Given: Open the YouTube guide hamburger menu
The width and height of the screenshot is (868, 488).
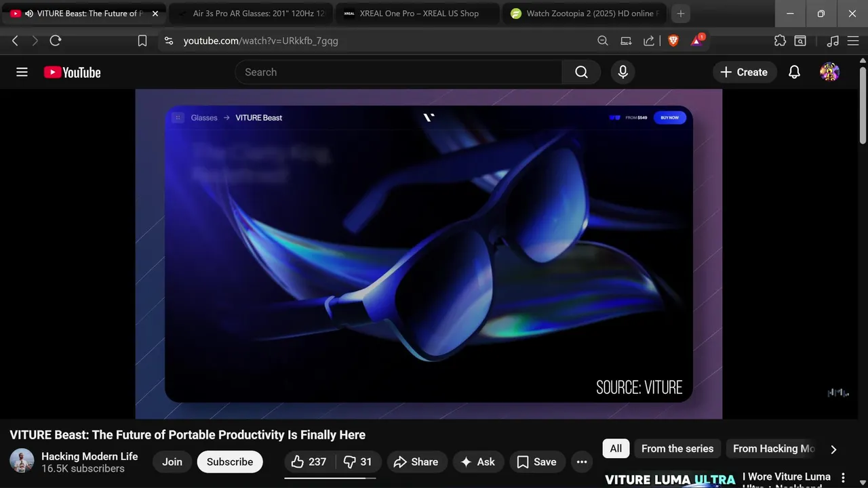Looking at the screenshot, I should 22,72.
